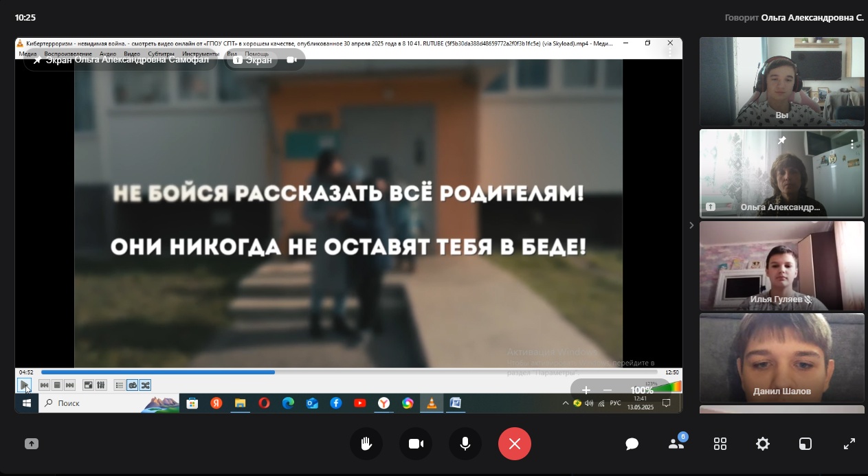Viewport: 868px width, 476px height.
Task: Switch to the grid layout view
Action: [720, 444]
